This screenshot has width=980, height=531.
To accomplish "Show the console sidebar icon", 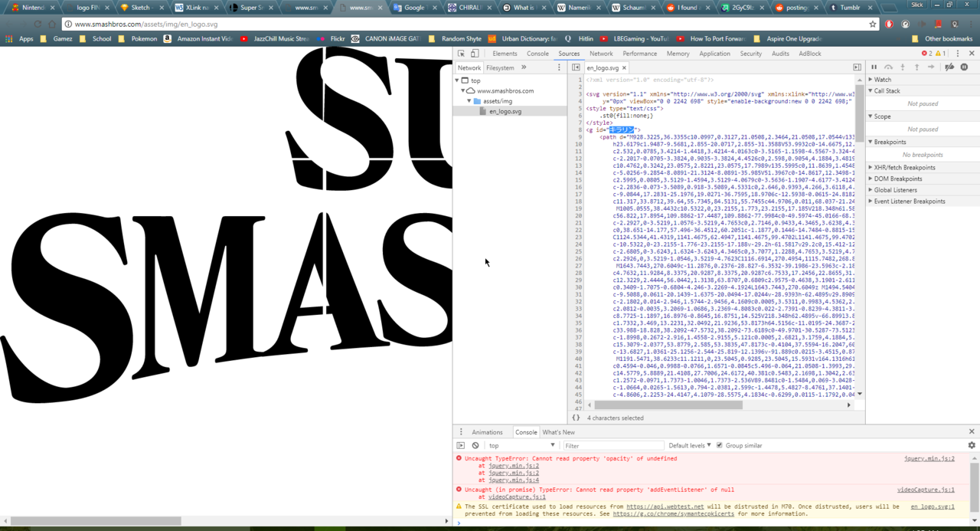I will coord(461,445).
